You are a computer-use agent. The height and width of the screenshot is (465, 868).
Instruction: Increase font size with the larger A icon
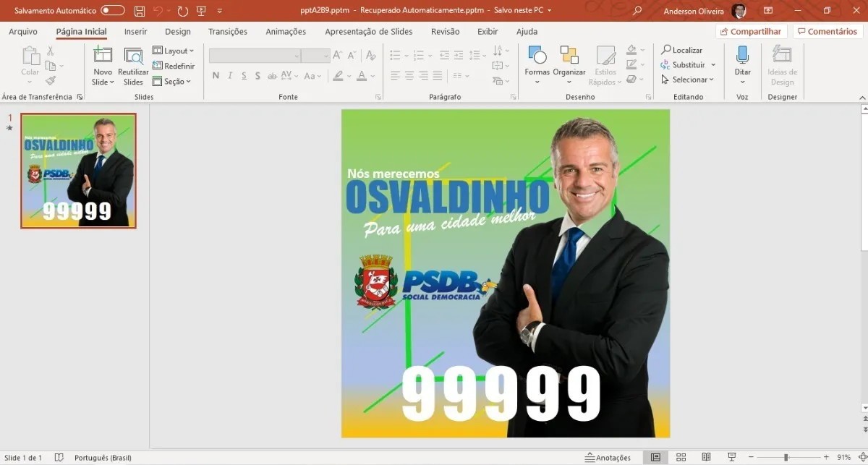(x=339, y=56)
